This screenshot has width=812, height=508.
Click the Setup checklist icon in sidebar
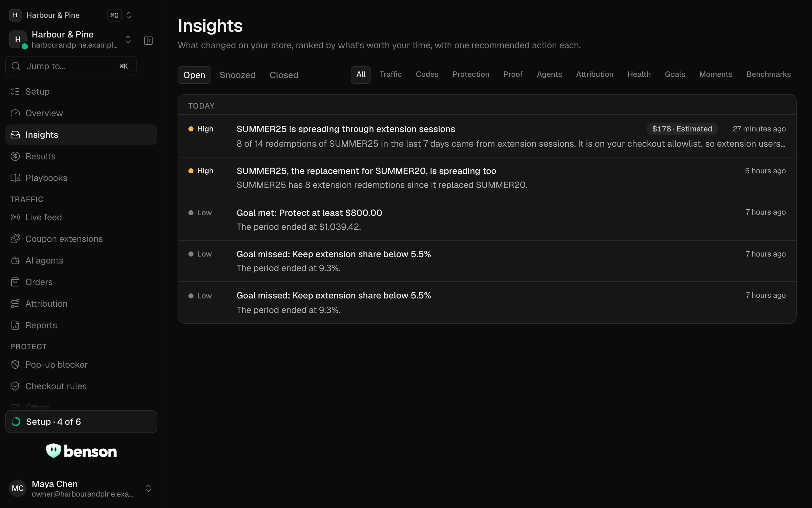pyautogui.click(x=15, y=91)
